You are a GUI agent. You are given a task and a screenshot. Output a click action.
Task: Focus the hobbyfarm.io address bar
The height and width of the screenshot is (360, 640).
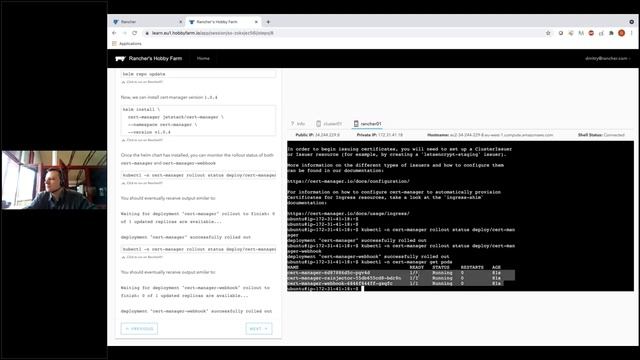(x=343, y=33)
